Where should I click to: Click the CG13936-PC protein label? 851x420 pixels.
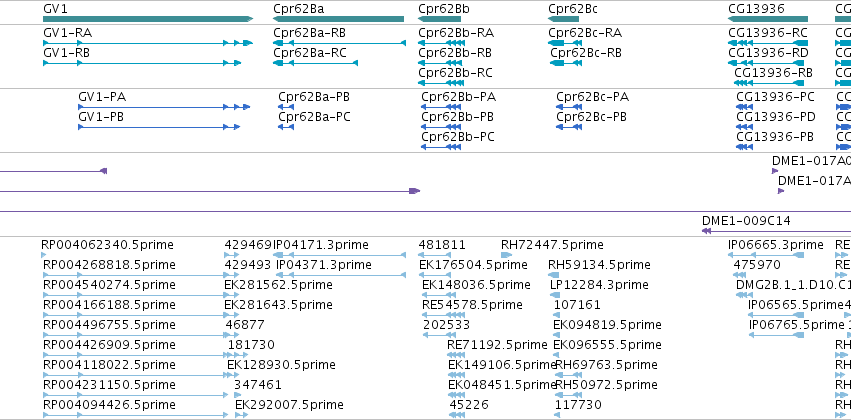(776, 97)
